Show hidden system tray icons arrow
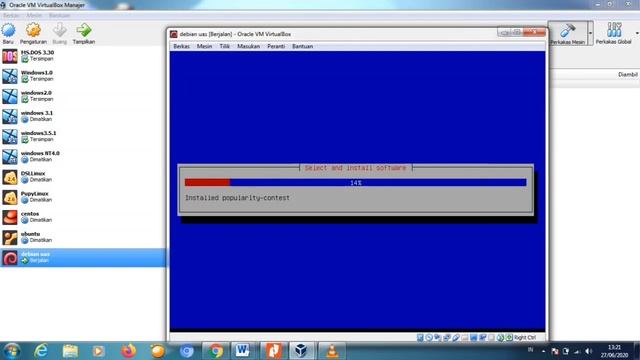 pos(543,351)
